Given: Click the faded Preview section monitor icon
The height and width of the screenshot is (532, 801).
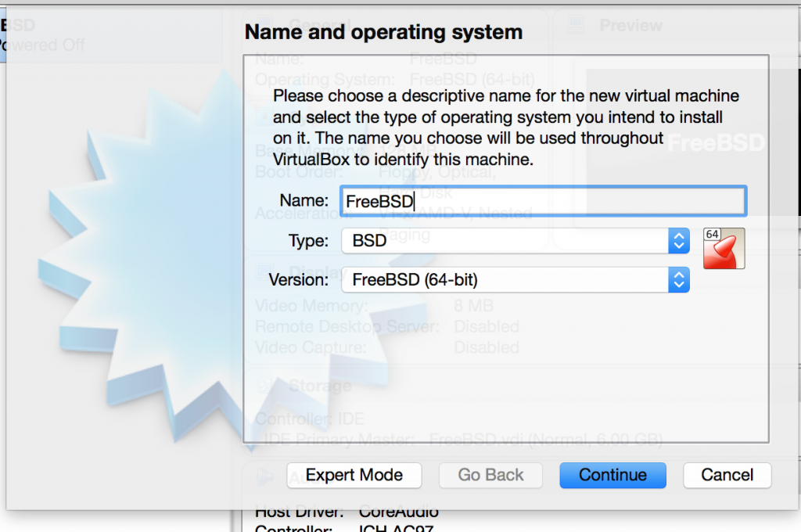Looking at the screenshot, I should [575, 26].
